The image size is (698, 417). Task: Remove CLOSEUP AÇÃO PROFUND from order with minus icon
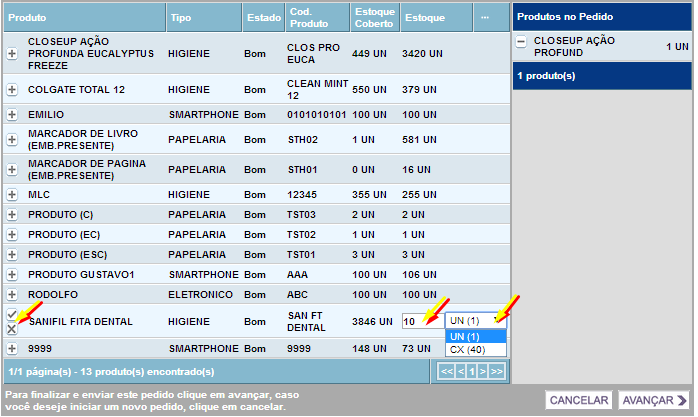[521, 42]
